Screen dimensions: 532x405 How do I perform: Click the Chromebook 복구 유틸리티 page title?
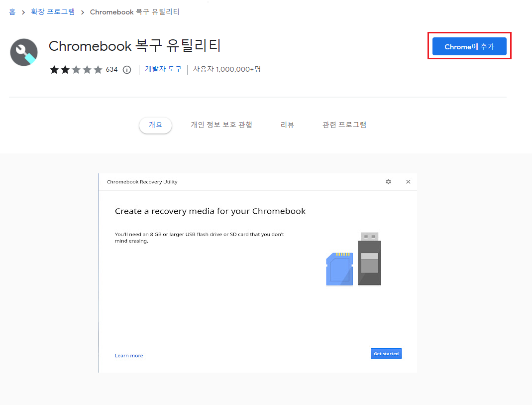tap(135, 46)
